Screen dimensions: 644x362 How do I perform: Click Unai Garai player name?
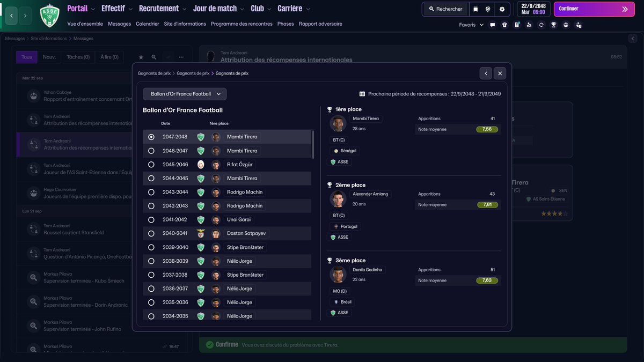pyautogui.click(x=239, y=219)
